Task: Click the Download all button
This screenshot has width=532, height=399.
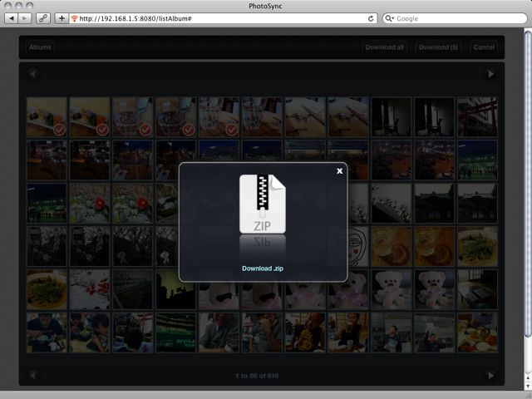Action: 384,47
